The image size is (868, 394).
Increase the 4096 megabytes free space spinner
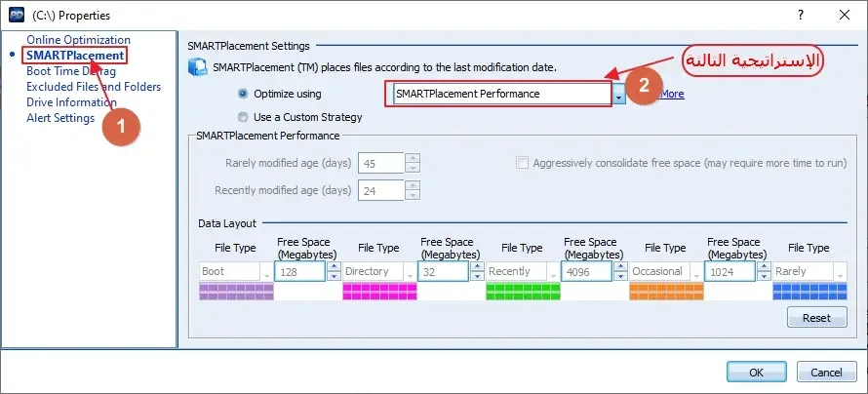click(x=620, y=266)
